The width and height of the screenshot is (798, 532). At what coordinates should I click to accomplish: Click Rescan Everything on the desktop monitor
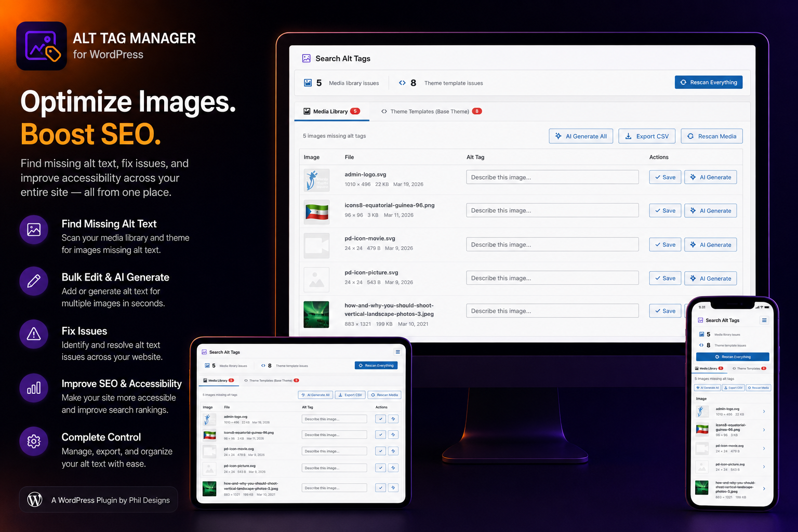pos(709,82)
